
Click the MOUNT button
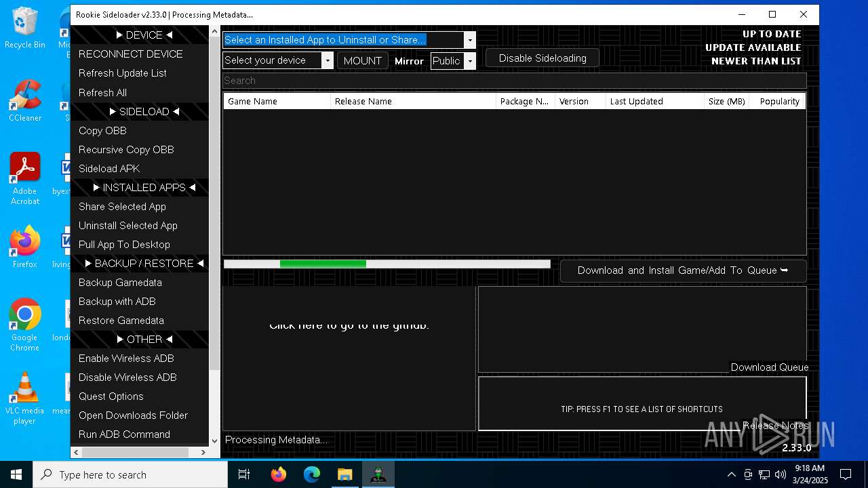pos(363,60)
